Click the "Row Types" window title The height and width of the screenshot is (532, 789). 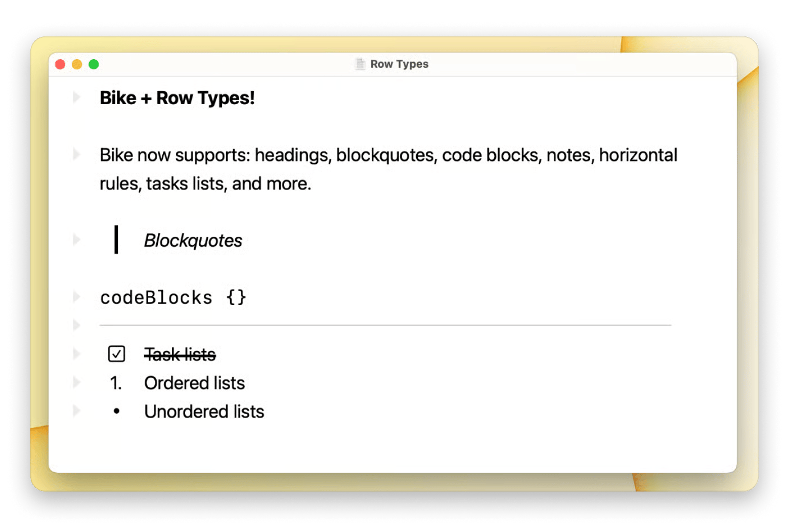coord(399,64)
